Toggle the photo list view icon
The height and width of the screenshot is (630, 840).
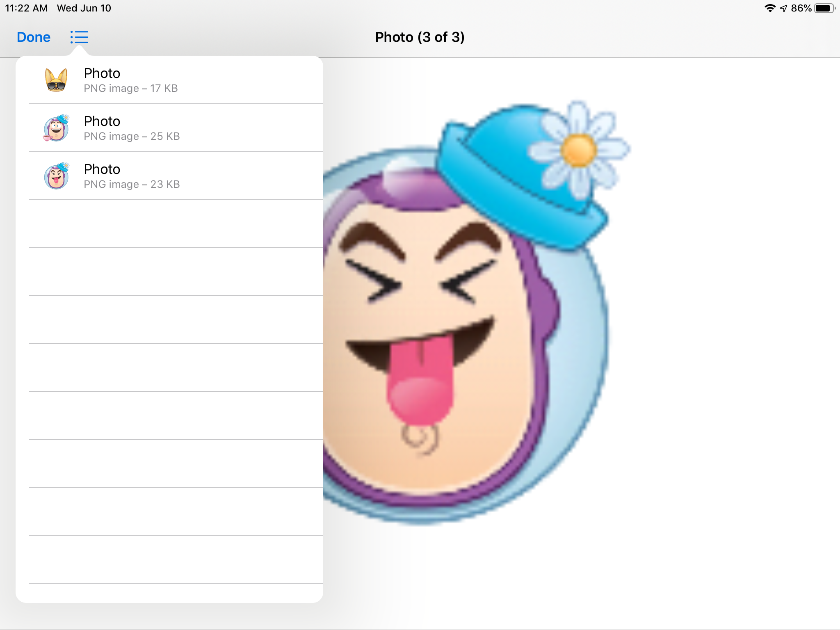79,37
